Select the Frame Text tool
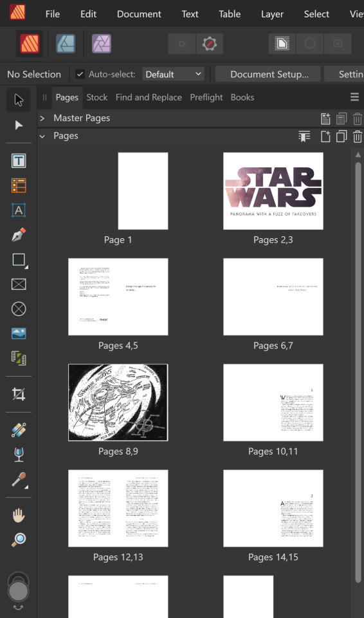This screenshot has width=364, height=618. click(19, 161)
